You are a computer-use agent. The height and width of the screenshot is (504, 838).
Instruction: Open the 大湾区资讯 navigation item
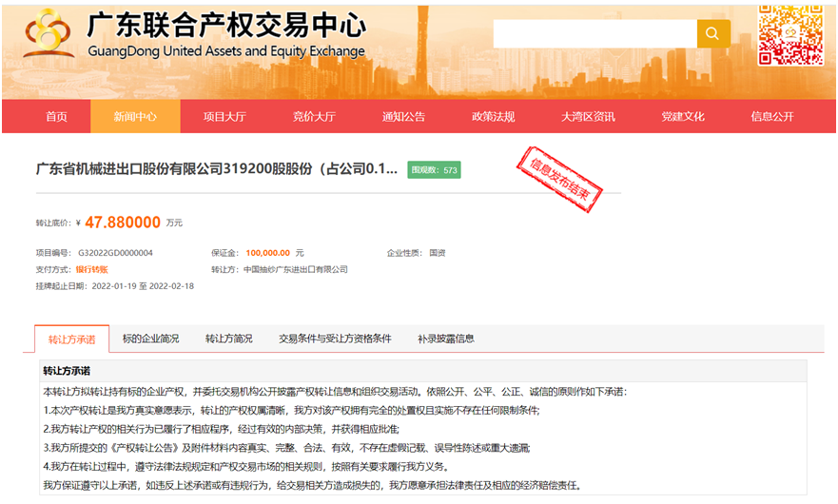588,117
